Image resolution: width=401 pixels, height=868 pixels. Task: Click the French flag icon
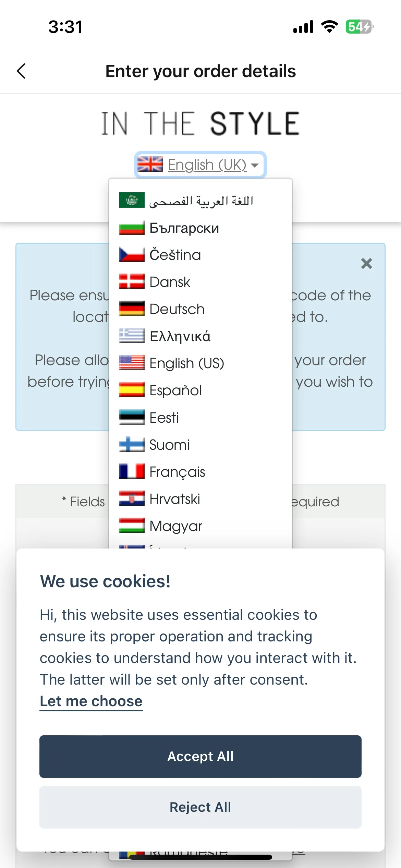coord(132,471)
